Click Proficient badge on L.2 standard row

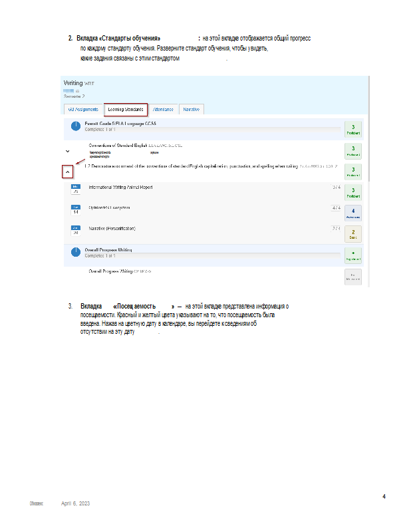coord(353,172)
